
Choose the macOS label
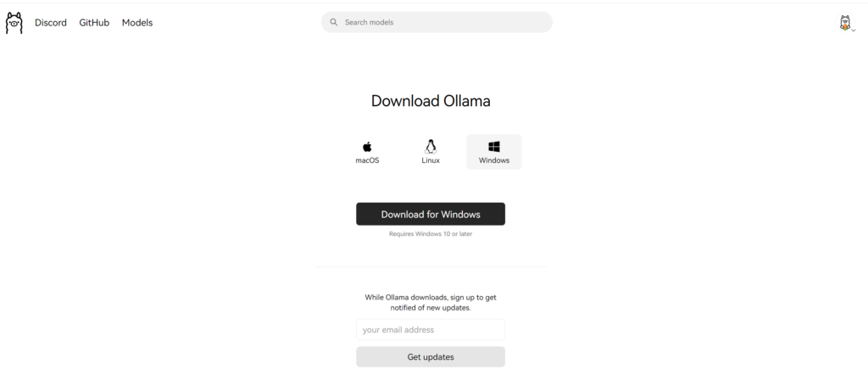click(367, 160)
